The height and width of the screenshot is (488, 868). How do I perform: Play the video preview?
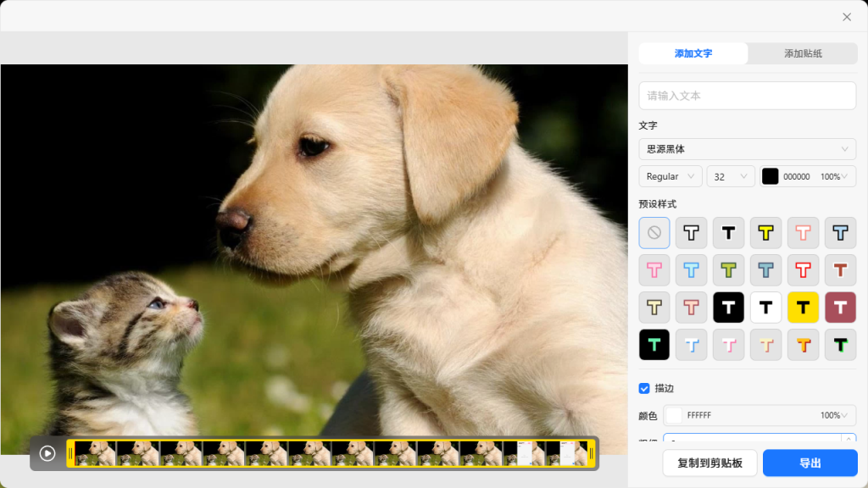[47, 453]
